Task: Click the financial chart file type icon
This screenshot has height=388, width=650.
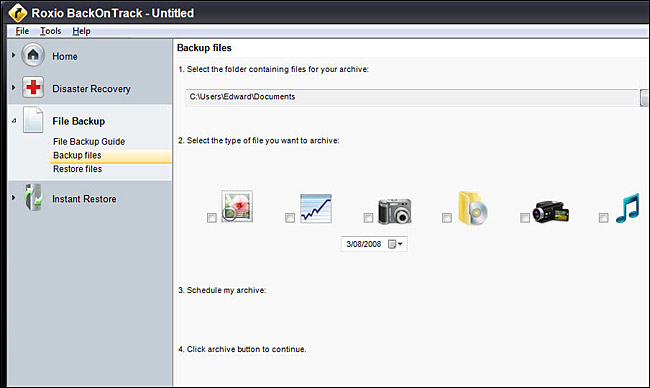Action: tap(315, 209)
